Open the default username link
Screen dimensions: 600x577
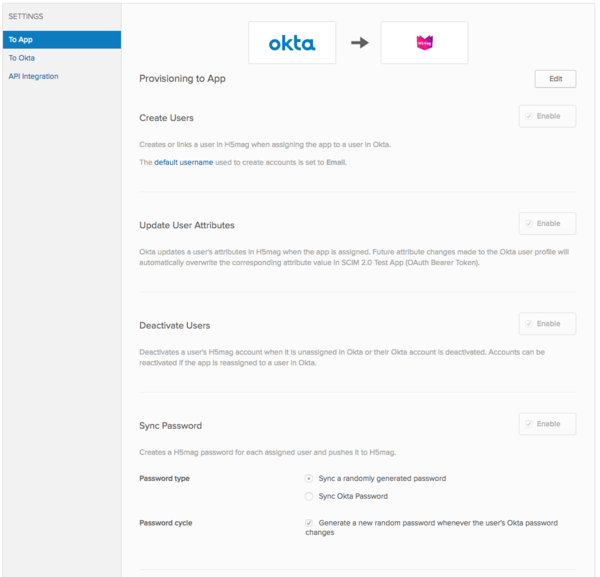[183, 162]
